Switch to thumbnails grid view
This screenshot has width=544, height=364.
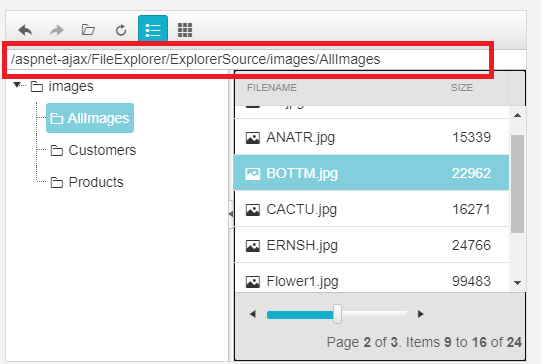click(x=185, y=30)
